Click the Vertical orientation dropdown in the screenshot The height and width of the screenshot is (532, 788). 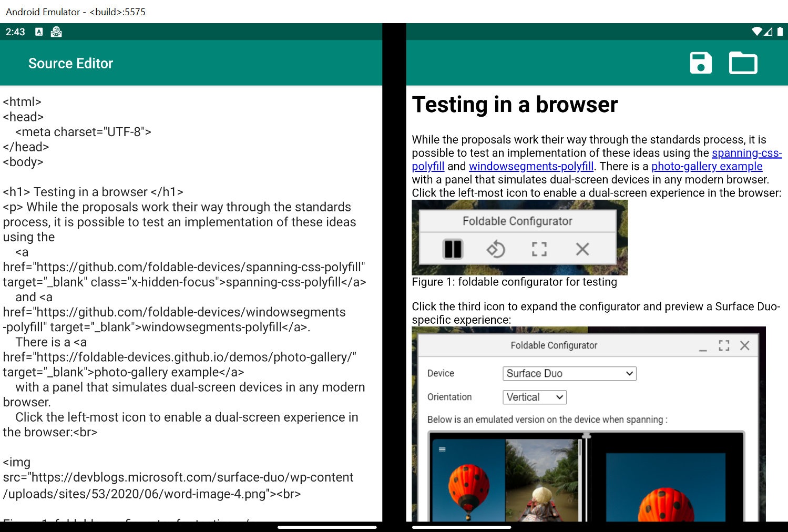pyautogui.click(x=535, y=397)
